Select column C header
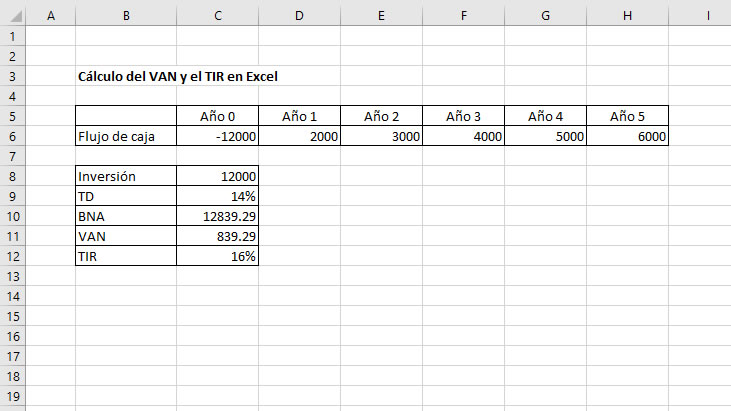The image size is (731, 411). click(x=217, y=15)
